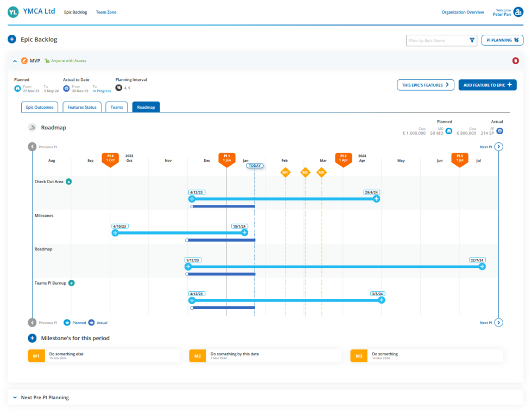The width and height of the screenshot is (532, 414).
Task: Collapse the MVP epic with its chevron
Action: [x=14, y=61]
